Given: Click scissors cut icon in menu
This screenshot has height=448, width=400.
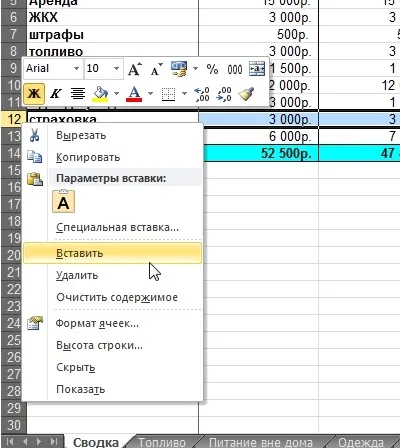Looking at the screenshot, I should (x=34, y=135).
